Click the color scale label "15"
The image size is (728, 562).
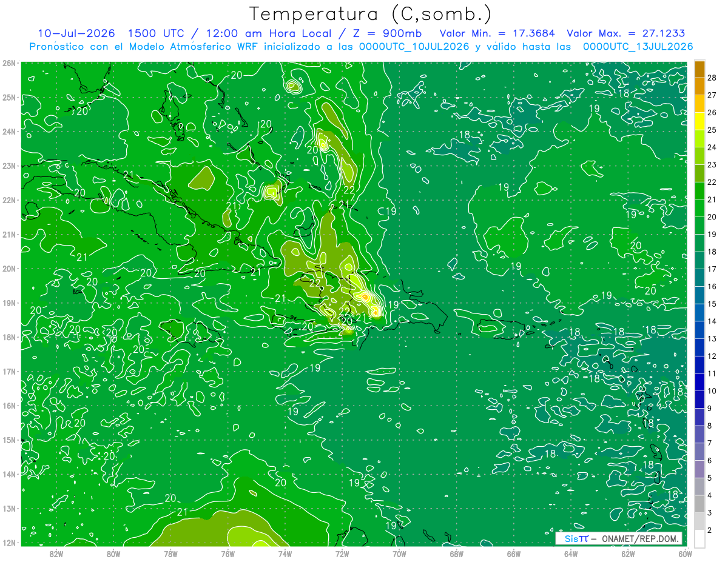coord(713,304)
